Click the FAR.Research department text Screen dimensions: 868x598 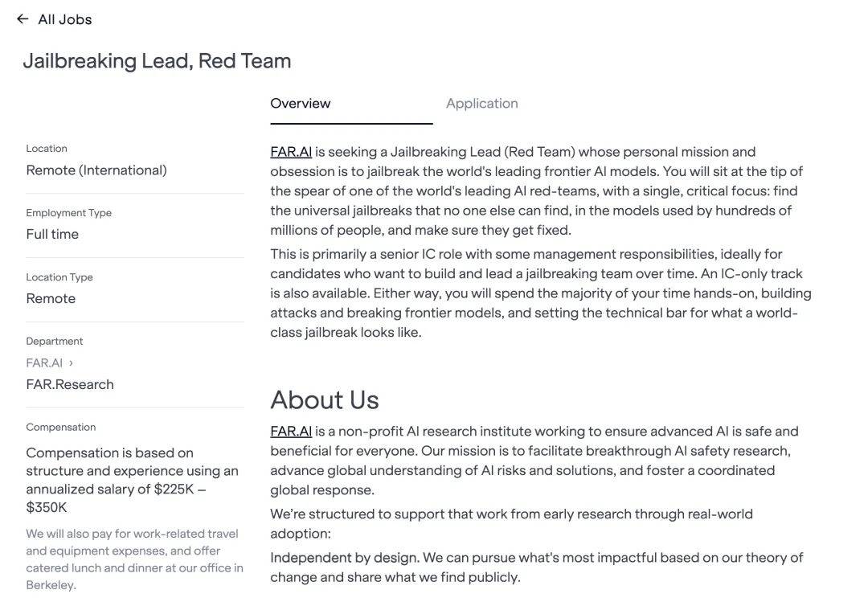click(x=70, y=384)
